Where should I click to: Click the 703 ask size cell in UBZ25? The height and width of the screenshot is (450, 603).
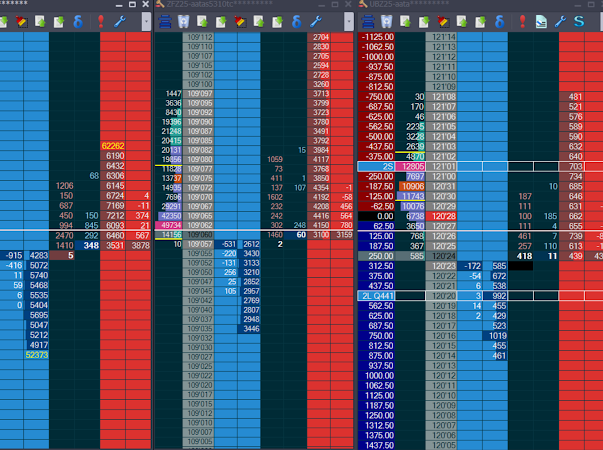571,167
